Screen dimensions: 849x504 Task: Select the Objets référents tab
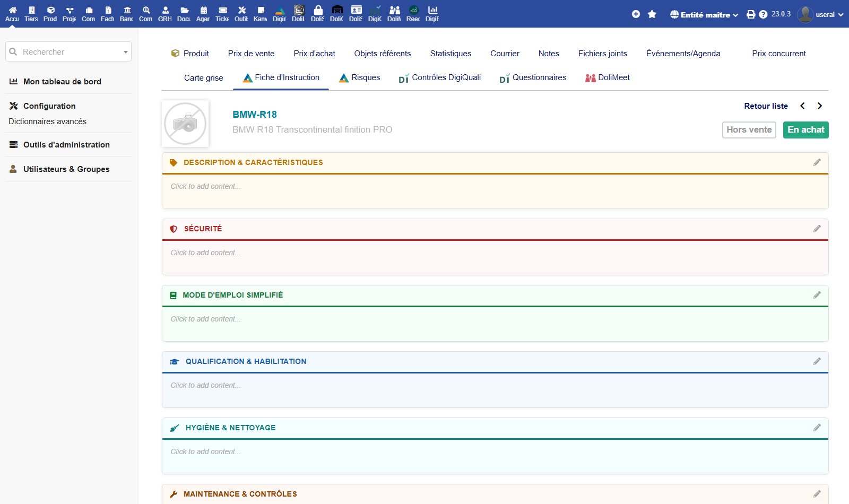coord(383,54)
